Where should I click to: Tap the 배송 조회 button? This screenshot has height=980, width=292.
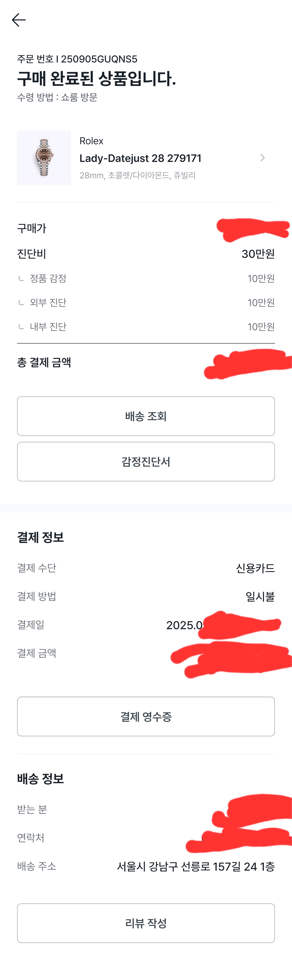[x=146, y=416]
